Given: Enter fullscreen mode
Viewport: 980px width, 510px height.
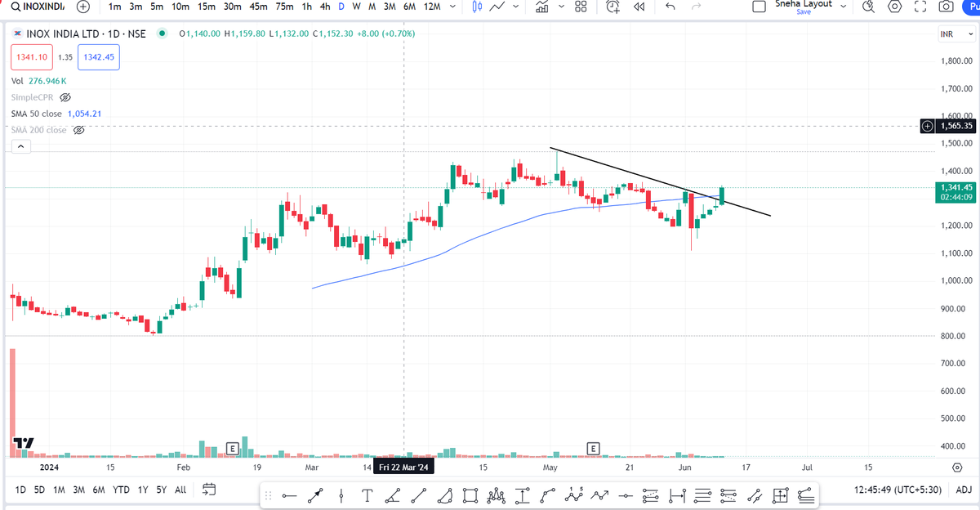Looking at the screenshot, I should [x=921, y=7].
